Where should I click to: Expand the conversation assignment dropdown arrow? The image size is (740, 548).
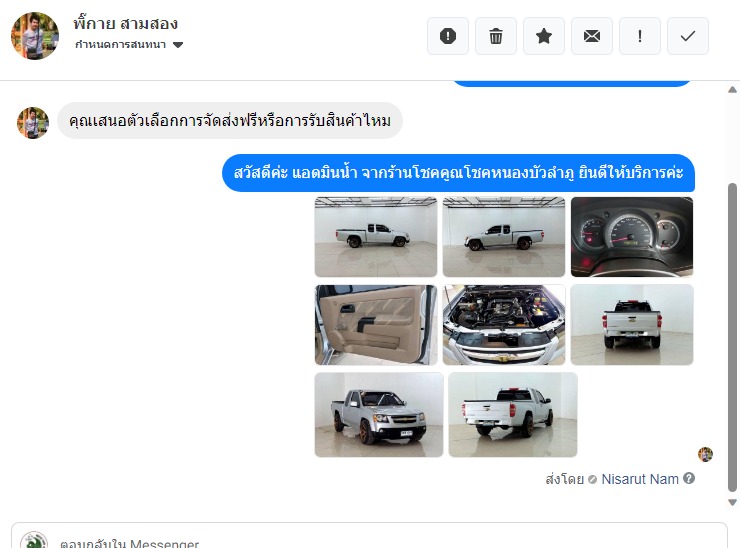(178, 45)
